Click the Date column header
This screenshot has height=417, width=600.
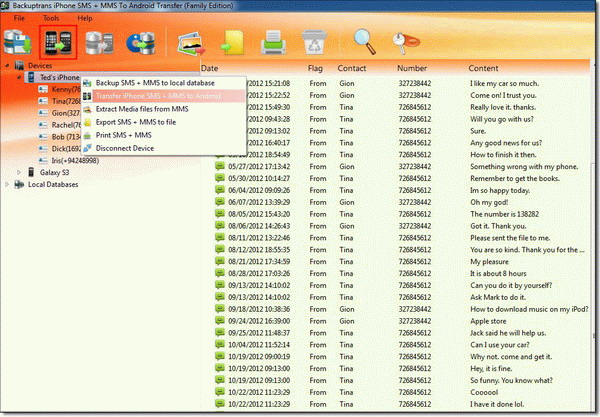209,68
